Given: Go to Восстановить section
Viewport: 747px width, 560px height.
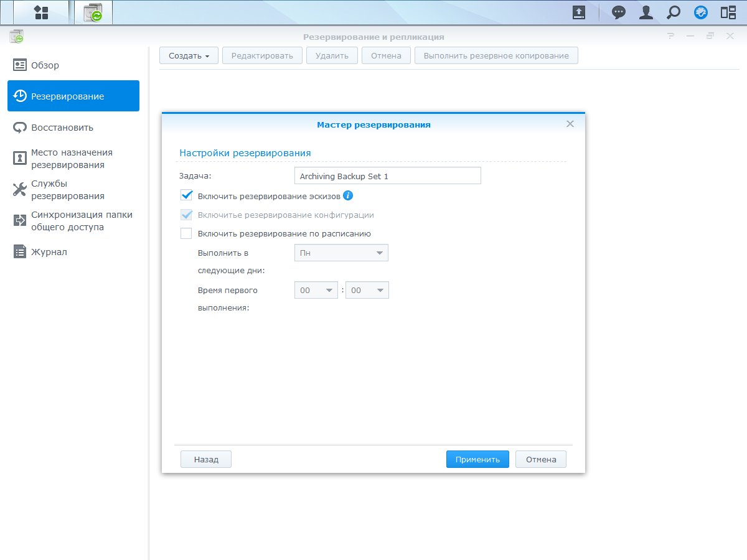Looking at the screenshot, I should [73, 128].
